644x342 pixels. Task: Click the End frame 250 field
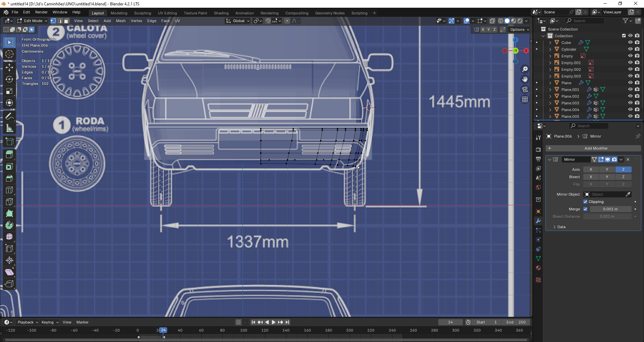click(516, 322)
